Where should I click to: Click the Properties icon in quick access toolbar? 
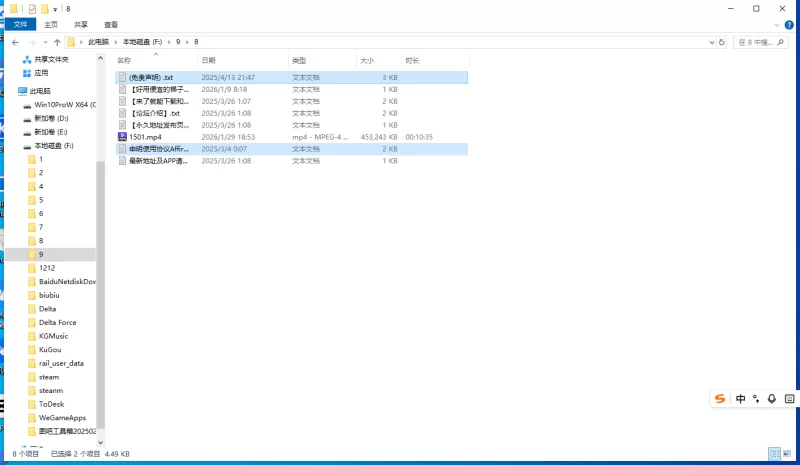tap(30, 8)
